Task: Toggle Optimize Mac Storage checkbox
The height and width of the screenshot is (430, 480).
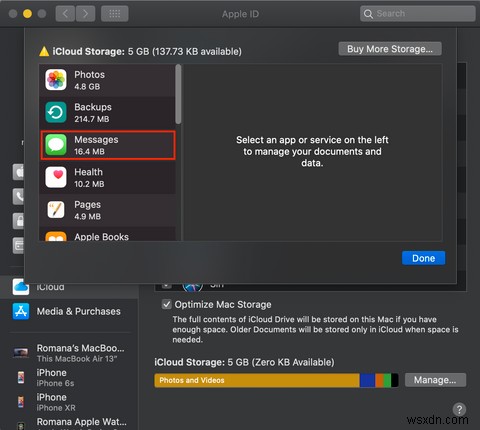Action: 166,304
